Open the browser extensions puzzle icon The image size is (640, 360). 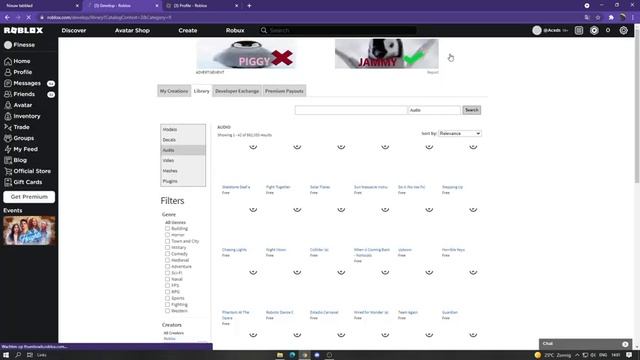(611, 18)
